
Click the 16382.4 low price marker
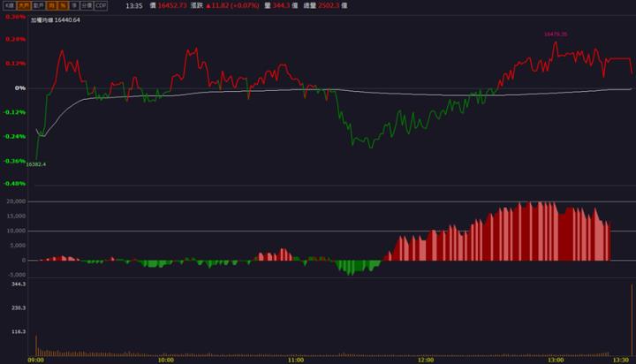(x=36, y=164)
